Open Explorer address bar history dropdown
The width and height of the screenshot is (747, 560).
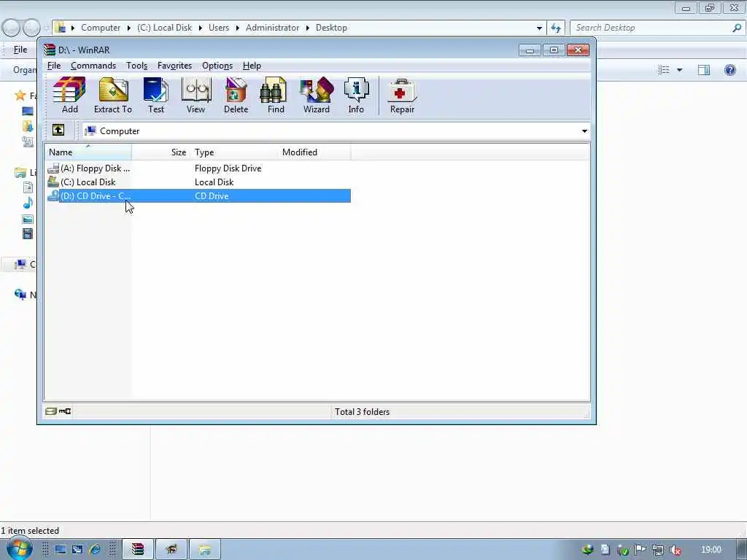539,28
